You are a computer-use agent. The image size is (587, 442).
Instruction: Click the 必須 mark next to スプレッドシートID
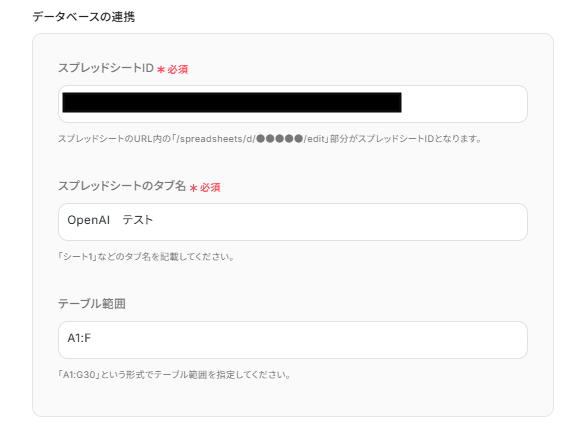(177, 70)
